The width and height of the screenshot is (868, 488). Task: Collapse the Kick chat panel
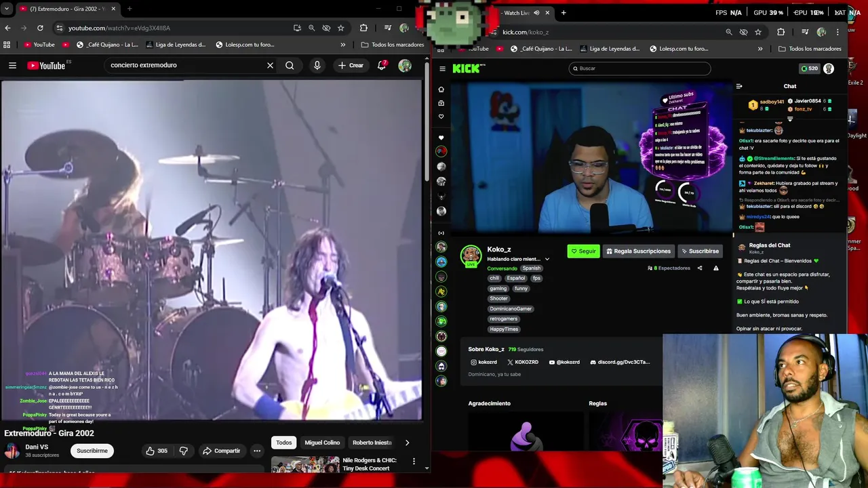(x=739, y=86)
